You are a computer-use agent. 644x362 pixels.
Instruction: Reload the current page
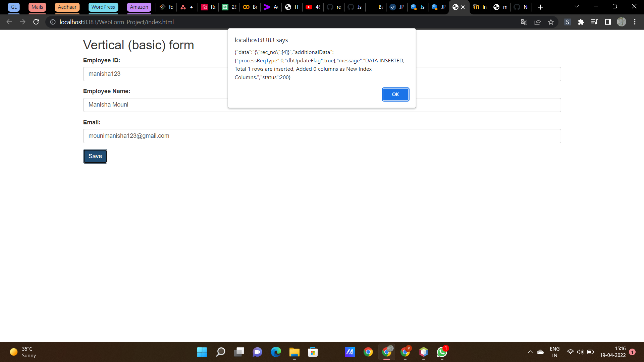click(x=36, y=22)
